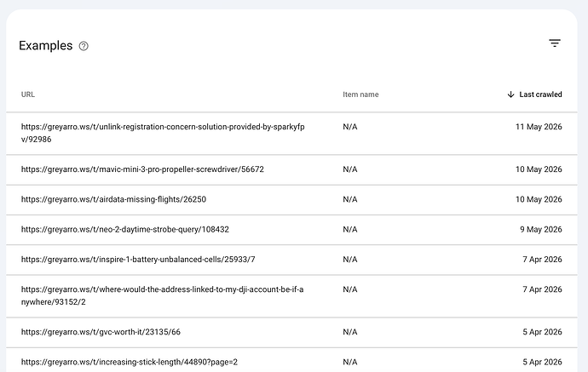Open the mavic-mini-3-pro-propeller-screwdriver URL
Viewport: 588px width, 372px height.
pyautogui.click(x=142, y=169)
